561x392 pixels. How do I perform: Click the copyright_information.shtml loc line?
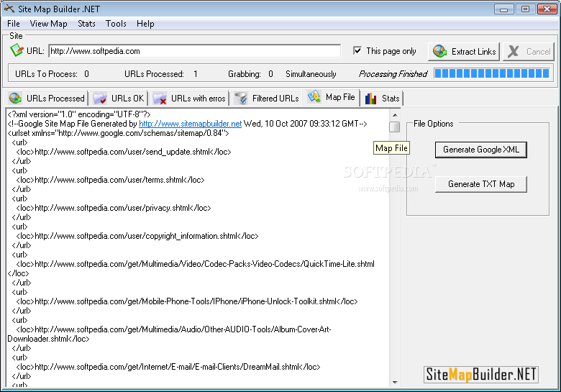click(x=137, y=236)
